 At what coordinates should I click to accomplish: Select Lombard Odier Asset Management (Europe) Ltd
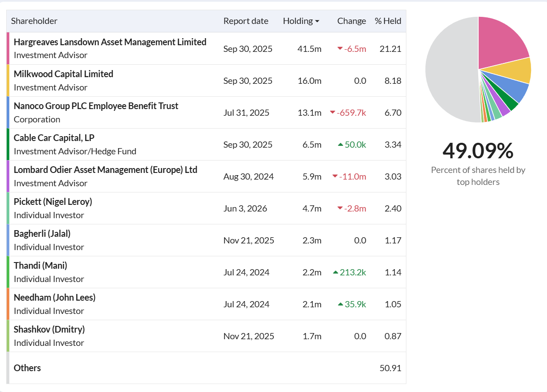(x=106, y=170)
